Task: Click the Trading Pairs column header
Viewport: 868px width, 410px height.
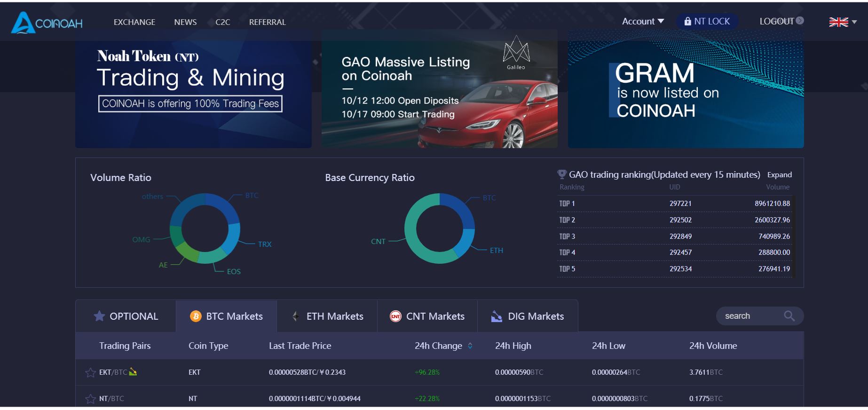Action: [125, 346]
